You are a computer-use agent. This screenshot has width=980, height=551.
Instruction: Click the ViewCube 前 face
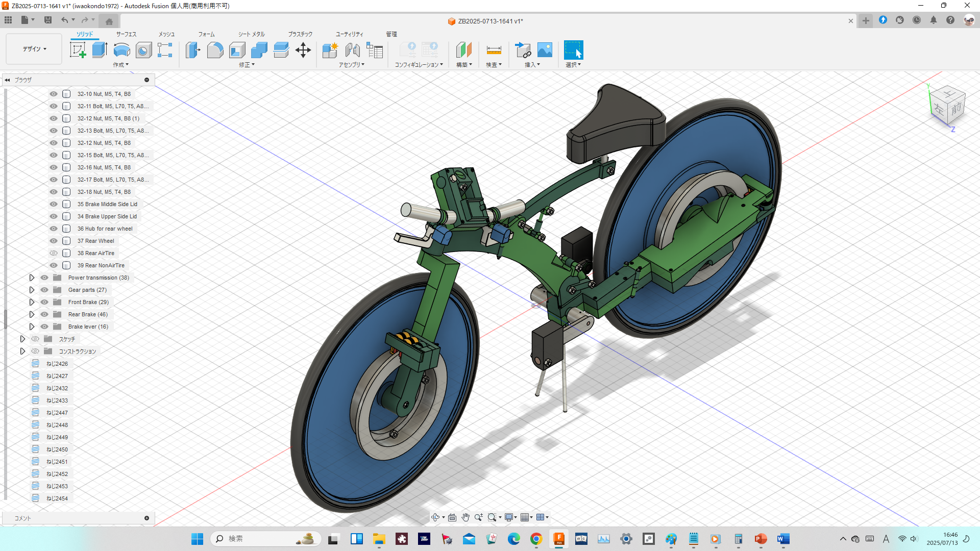click(957, 108)
